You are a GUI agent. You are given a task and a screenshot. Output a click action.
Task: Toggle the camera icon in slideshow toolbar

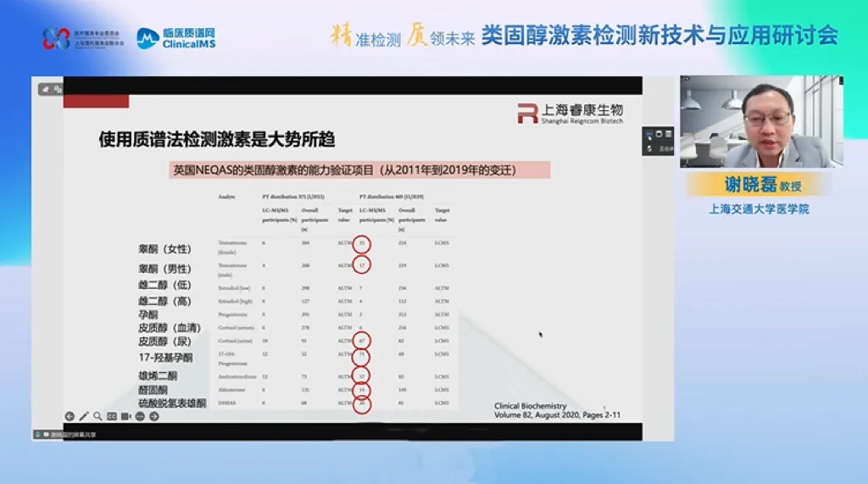(x=125, y=416)
